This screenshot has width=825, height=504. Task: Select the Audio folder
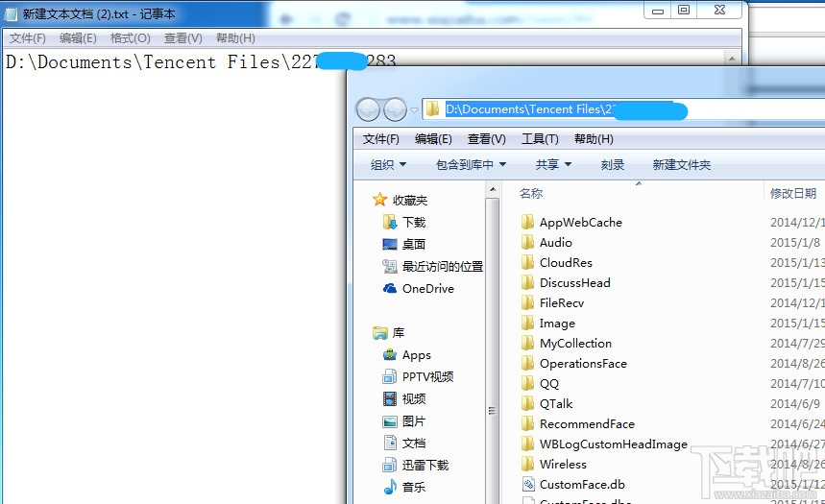pos(556,243)
